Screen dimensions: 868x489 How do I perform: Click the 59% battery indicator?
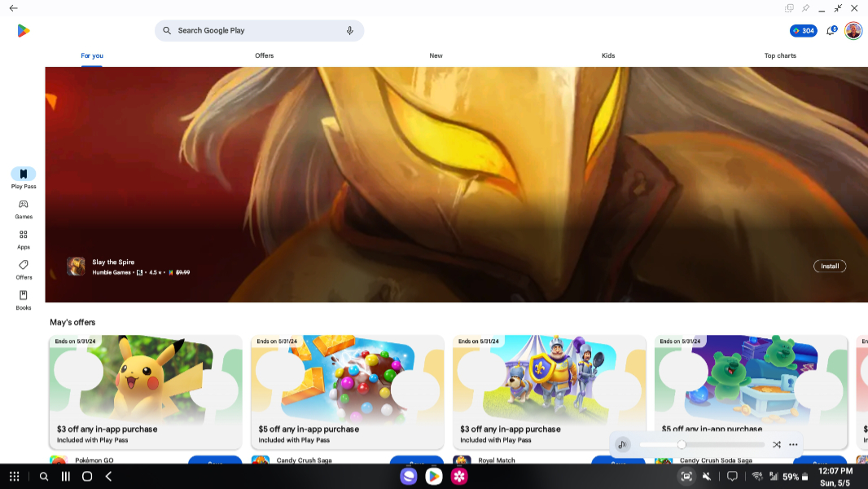(796, 477)
